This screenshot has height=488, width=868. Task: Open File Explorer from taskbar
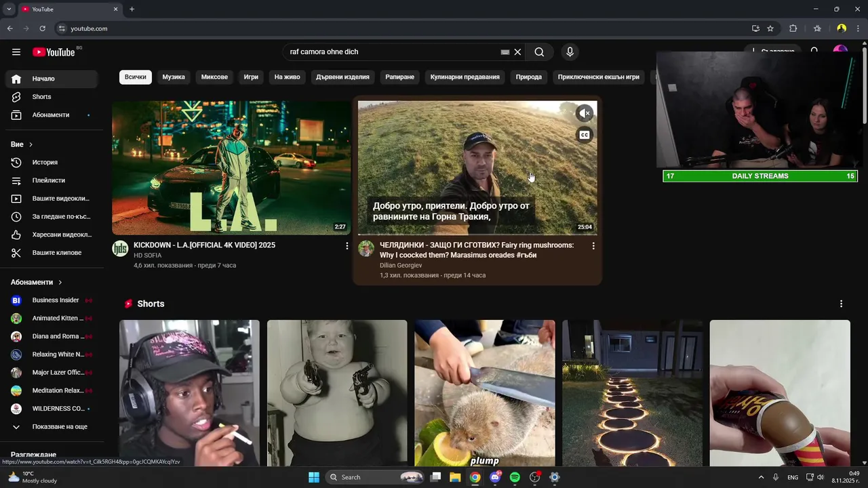(455, 477)
